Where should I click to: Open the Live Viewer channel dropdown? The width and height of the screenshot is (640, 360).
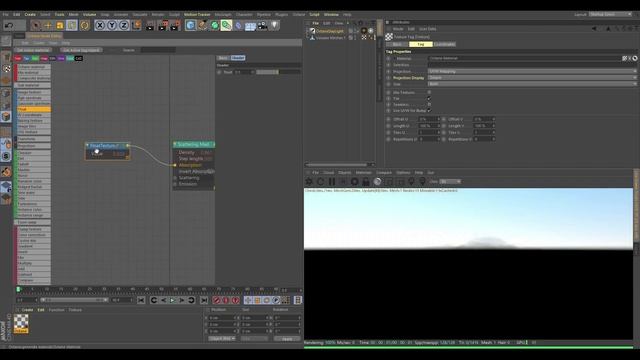450,182
